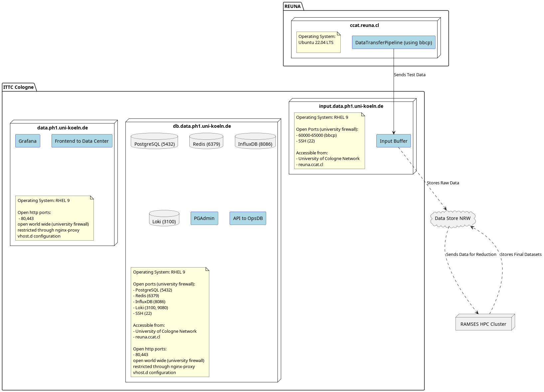This screenshot has width=544, height=392.
Task: Click the ccat.reuna.cl node title
Action: (364, 25)
